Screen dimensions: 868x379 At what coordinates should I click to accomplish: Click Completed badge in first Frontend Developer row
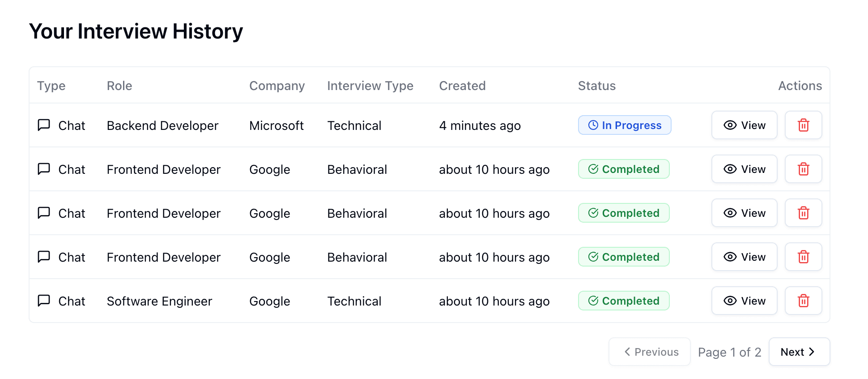tap(624, 169)
